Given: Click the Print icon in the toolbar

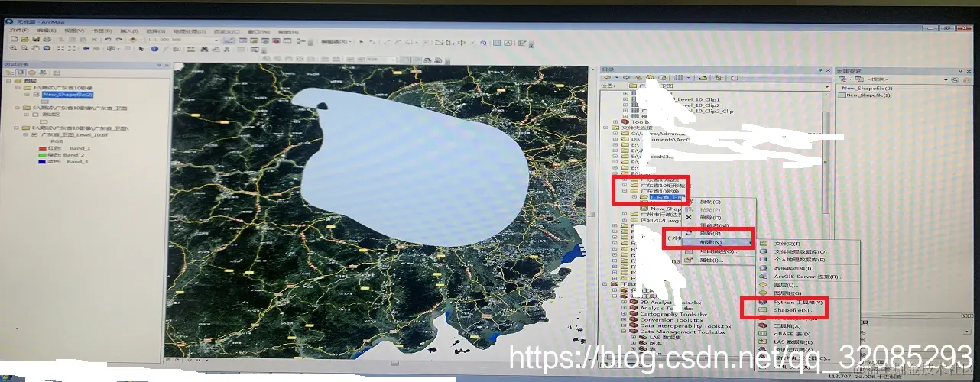Looking at the screenshot, I should pos(47,39).
